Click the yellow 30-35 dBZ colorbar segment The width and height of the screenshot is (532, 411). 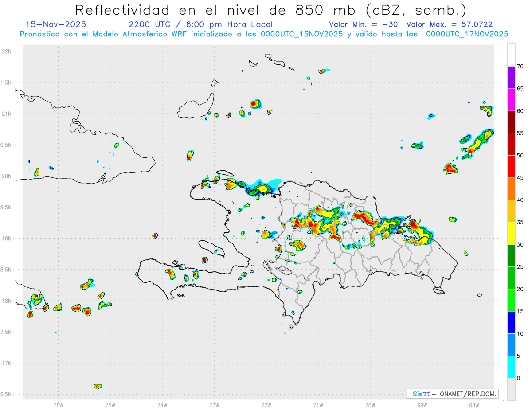coord(511,233)
